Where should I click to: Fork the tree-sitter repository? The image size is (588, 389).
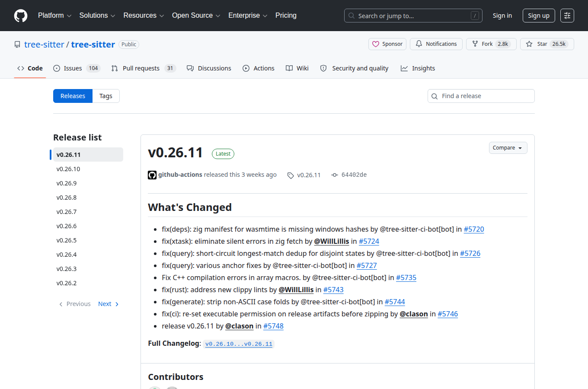[491, 44]
